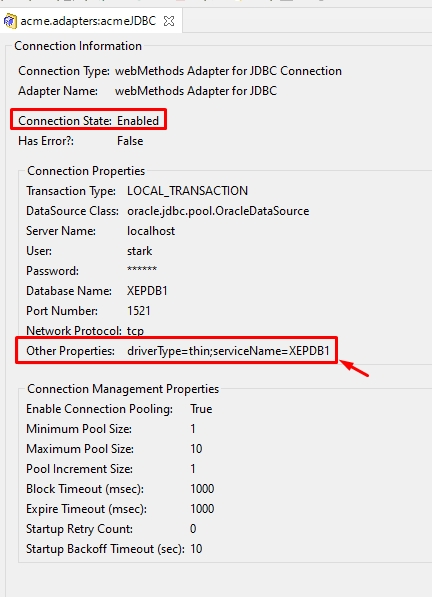Click the User value stark

click(139, 251)
